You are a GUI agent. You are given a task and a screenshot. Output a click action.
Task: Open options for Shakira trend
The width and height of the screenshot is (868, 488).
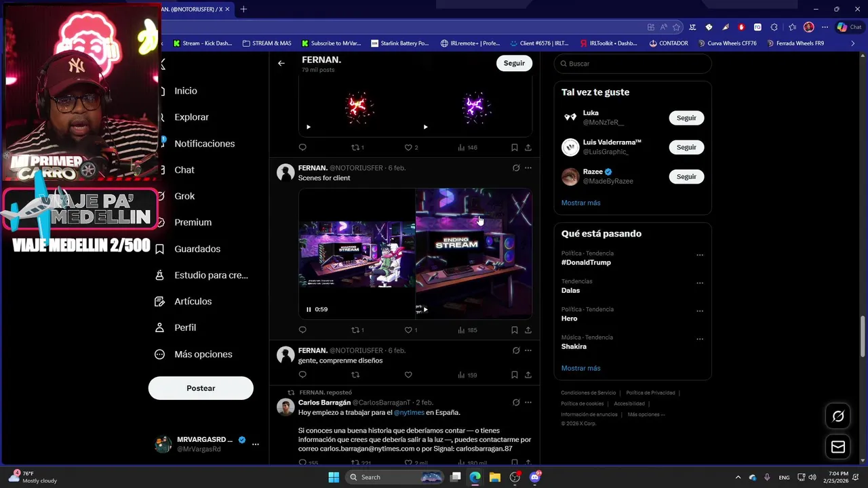point(700,340)
